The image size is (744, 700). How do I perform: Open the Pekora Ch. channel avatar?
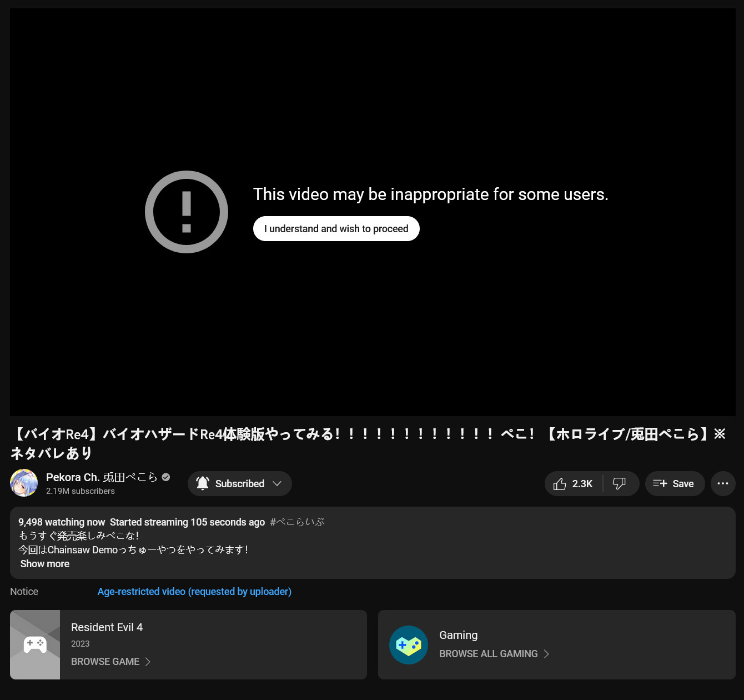pos(24,483)
